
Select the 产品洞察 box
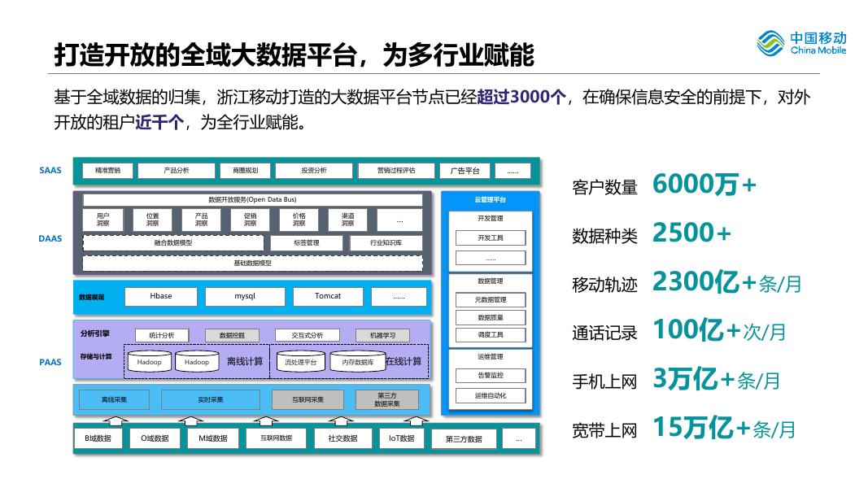[201, 220]
